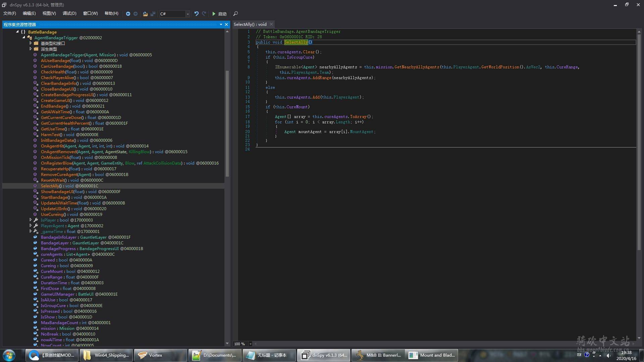Expand the _gameTime property node

[x=31, y=231]
